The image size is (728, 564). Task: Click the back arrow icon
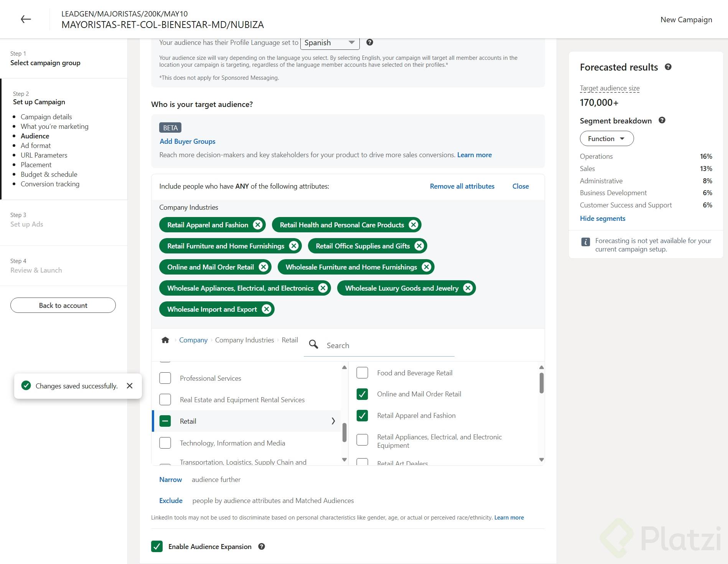point(26,19)
